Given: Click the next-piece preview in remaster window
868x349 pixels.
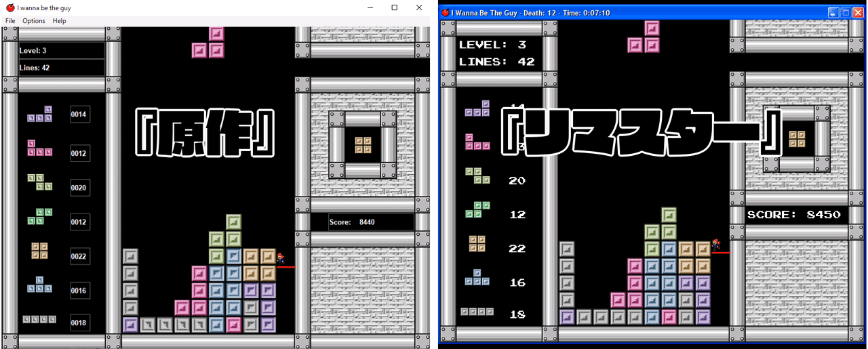Looking at the screenshot, I should point(797,139).
